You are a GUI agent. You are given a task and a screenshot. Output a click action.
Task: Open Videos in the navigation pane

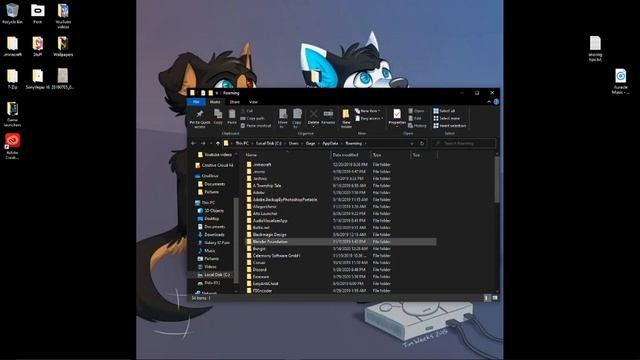click(210, 267)
